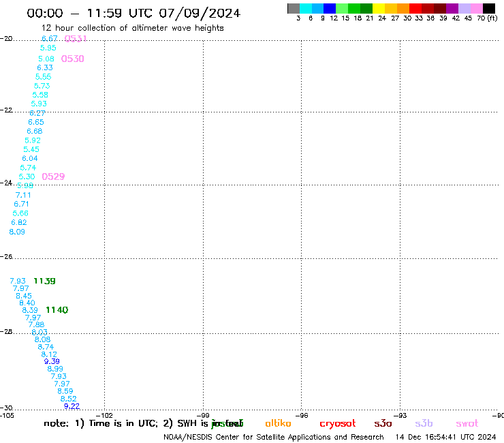The width and height of the screenshot is (504, 443).
Task: Click the wave height value 8.40
Action: tap(27, 303)
